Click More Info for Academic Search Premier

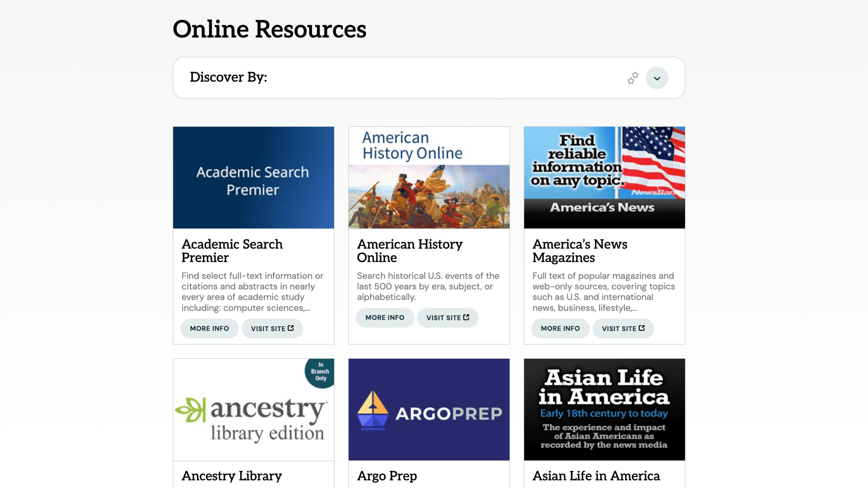pos(209,328)
